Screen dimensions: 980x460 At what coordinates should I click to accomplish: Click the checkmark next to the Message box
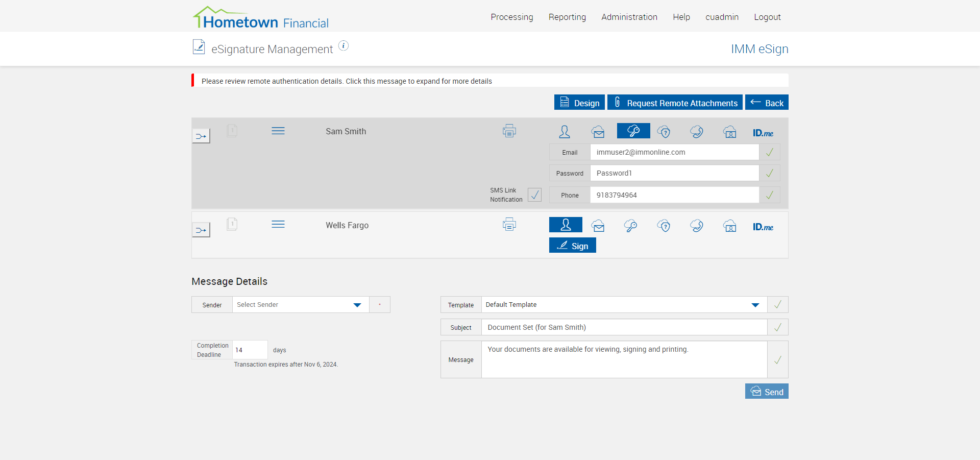click(778, 360)
